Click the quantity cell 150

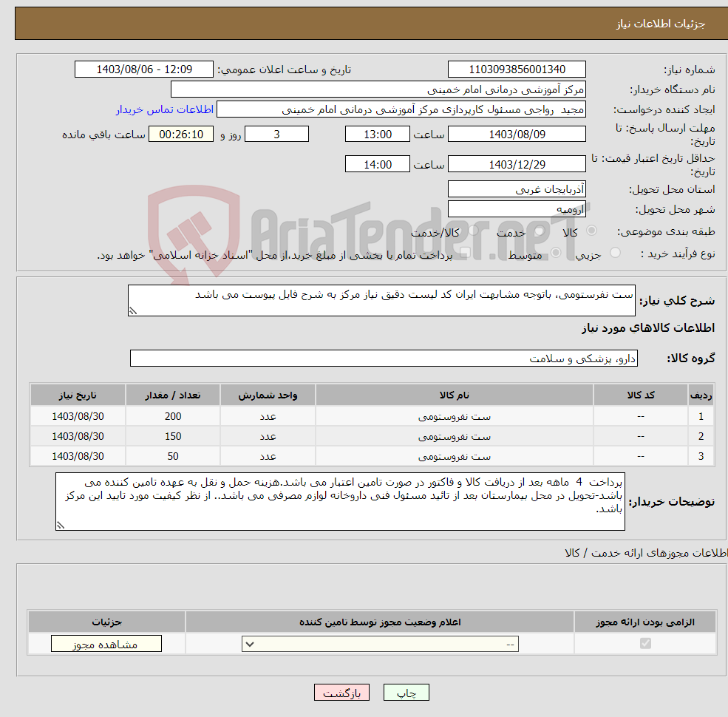tap(173, 436)
